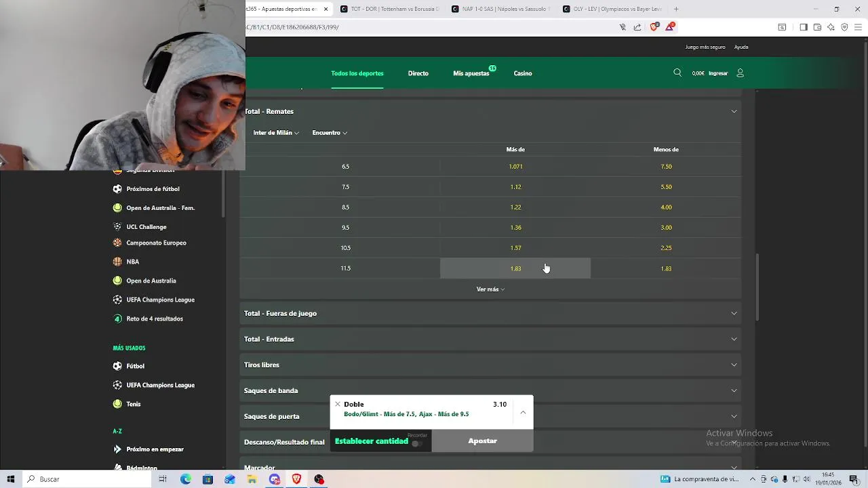Open a new browser tab
868x488 pixels.
tap(676, 9)
